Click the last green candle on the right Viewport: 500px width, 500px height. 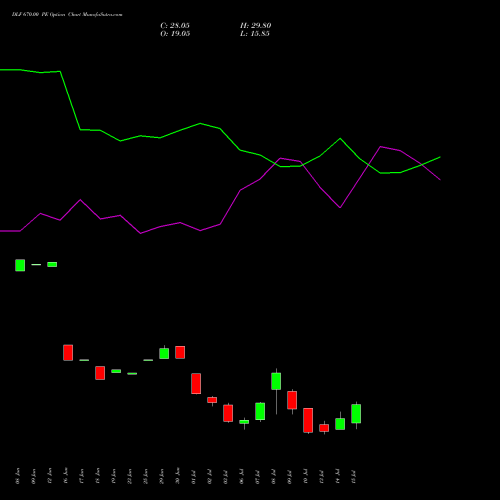(356, 414)
